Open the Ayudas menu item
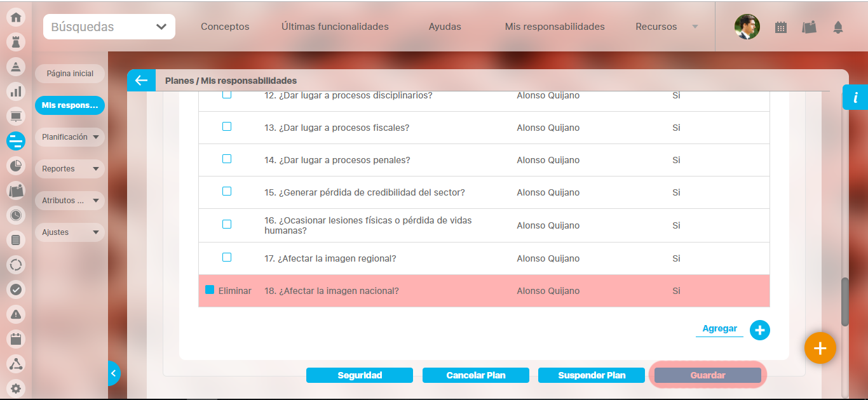868x400 pixels. [445, 27]
